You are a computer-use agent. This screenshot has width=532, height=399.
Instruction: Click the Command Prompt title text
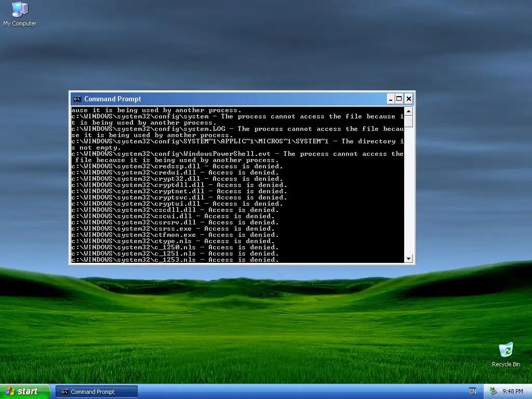113,99
